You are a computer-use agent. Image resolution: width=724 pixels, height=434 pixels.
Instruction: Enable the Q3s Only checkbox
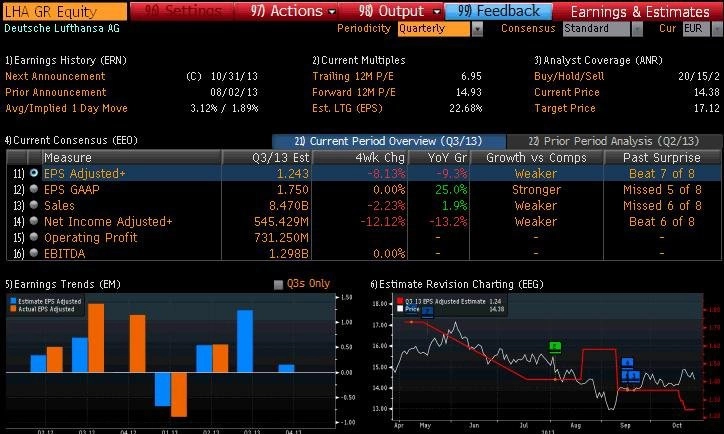(x=278, y=284)
